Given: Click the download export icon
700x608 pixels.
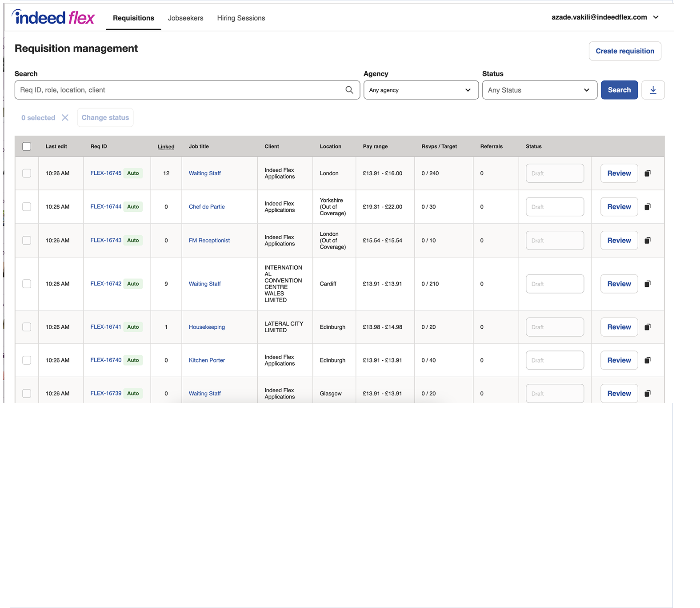Looking at the screenshot, I should (x=653, y=90).
